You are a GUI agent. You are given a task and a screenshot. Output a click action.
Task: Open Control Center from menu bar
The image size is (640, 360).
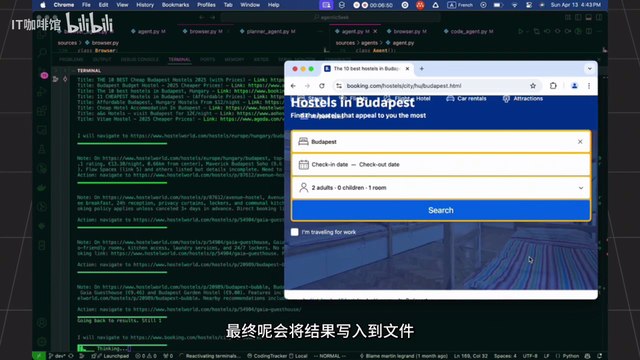click(x=529, y=5)
